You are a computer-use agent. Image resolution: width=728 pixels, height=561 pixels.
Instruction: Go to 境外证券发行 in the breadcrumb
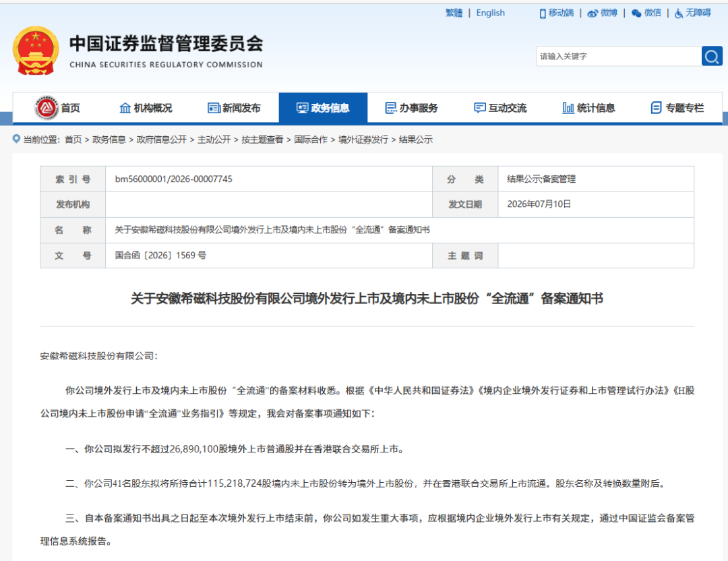coord(363,140)
